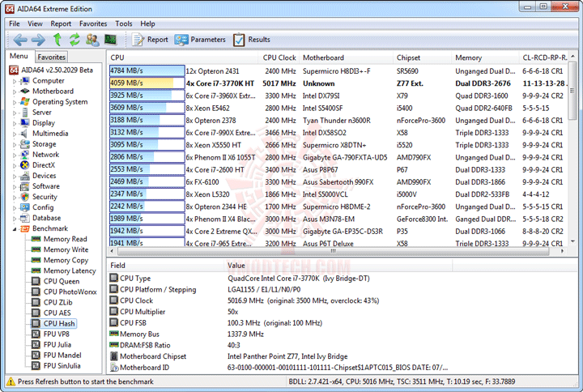Expand the Computer tree node
Image resolution: width=583 pixels, height=392 pixels.
(x=15, y=81)
